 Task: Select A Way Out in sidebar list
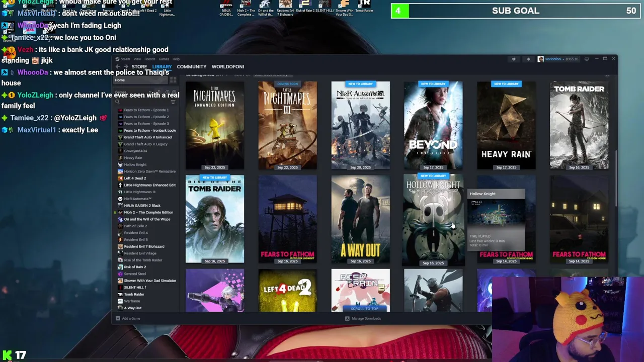click(133, 308)
